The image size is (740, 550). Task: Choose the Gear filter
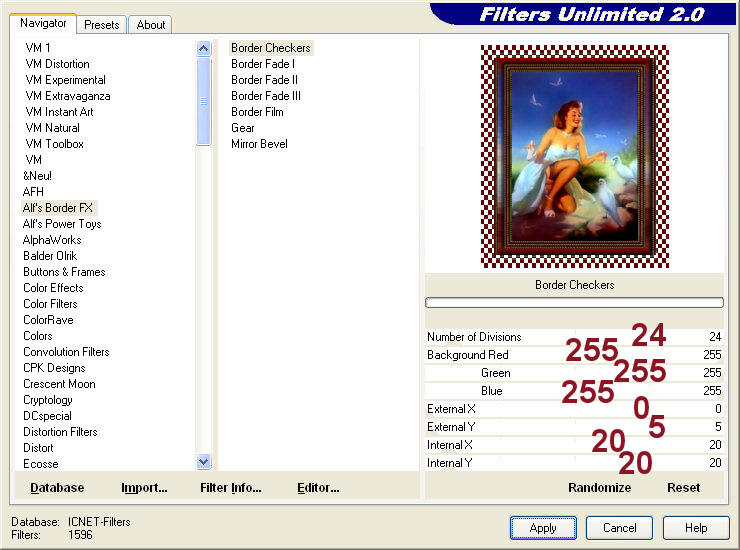pos(243,128)
